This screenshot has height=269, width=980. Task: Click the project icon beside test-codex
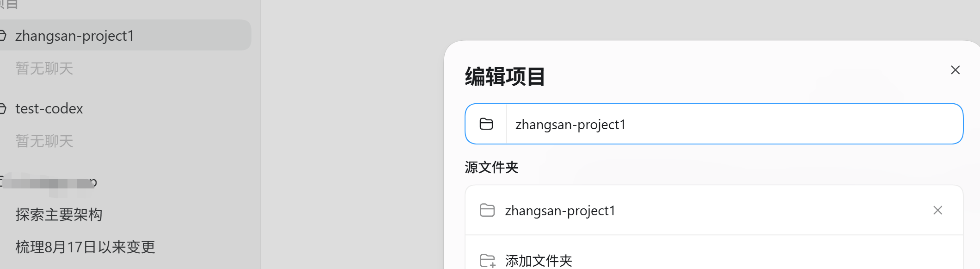(2, 108)
